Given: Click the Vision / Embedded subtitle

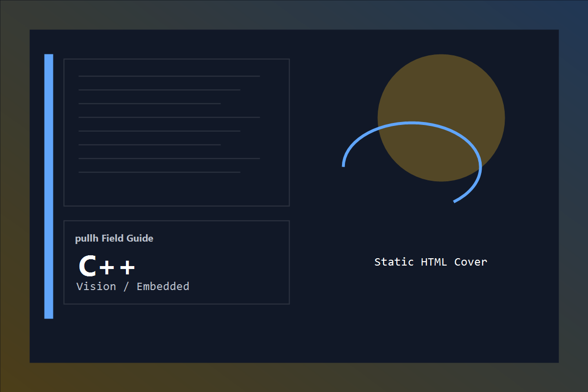Looking at the screenshot, I should [133, 286].
